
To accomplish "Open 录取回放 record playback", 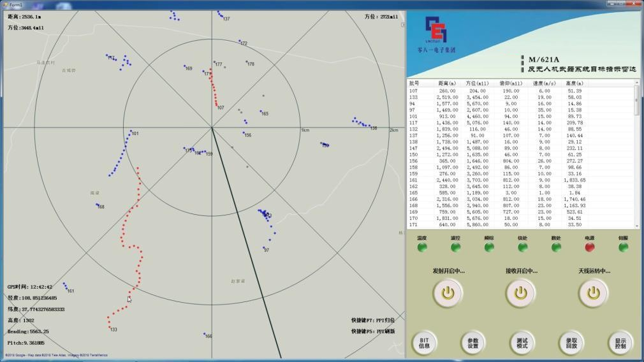I will (x=571, y=343).
